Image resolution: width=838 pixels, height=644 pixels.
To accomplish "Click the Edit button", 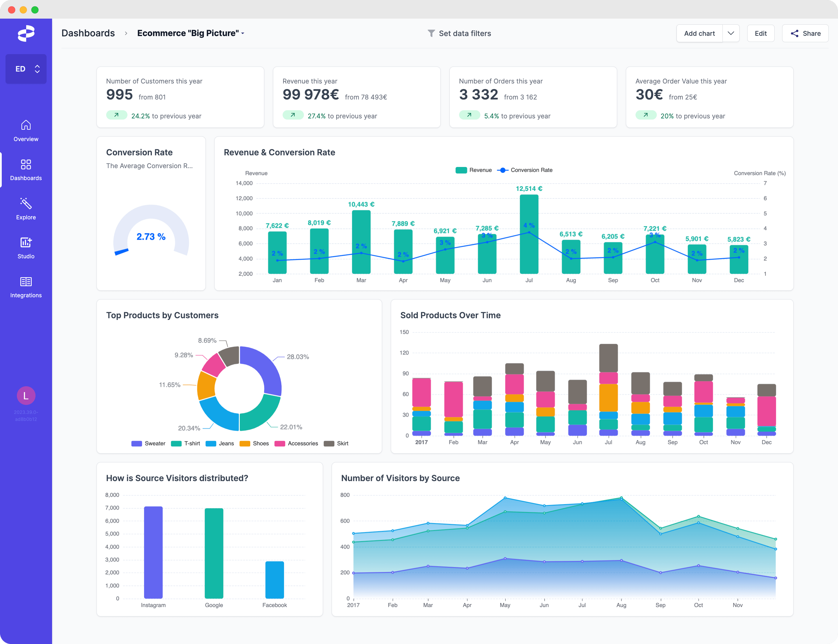I will [x=760, y=33].
